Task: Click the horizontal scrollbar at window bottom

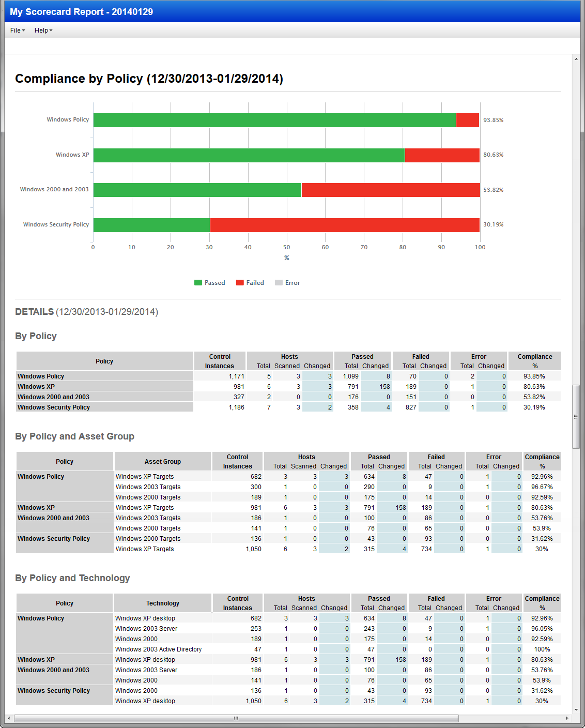Action: click(235, 719)
